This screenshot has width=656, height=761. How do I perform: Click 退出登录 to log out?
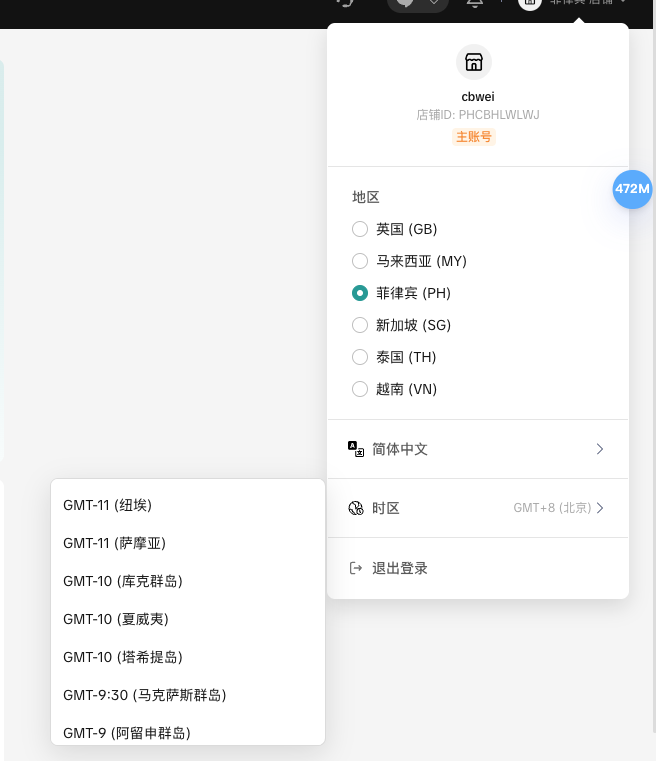tap(400, 568)
